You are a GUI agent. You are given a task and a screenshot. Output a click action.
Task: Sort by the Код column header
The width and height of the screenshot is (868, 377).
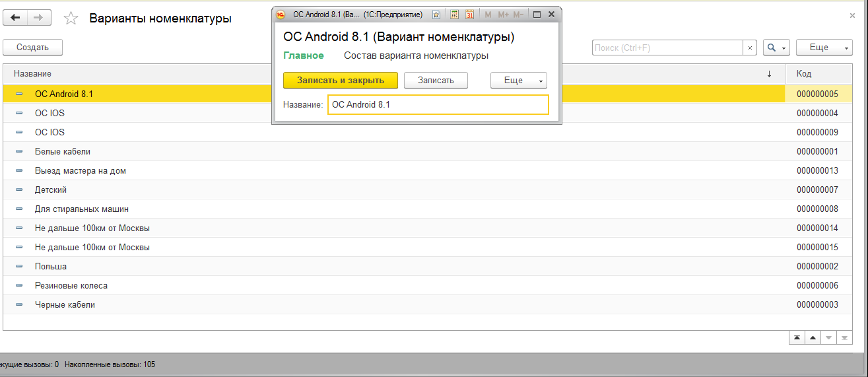pos(819,74)
